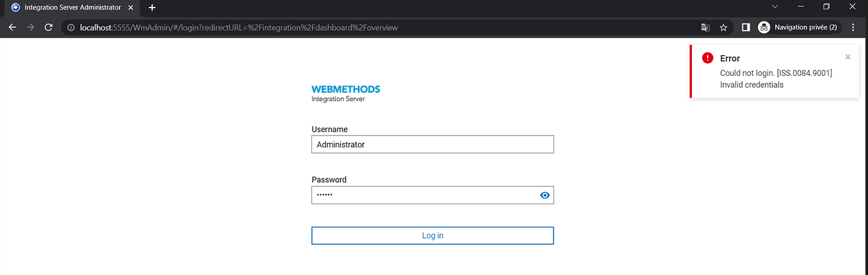The image size is (868, 275).
Task: Go back to the previous page
Action: coord(12,28)
